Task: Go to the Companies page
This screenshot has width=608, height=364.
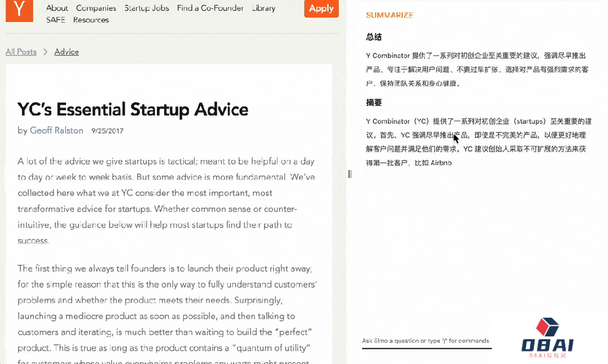Action: 96,8
